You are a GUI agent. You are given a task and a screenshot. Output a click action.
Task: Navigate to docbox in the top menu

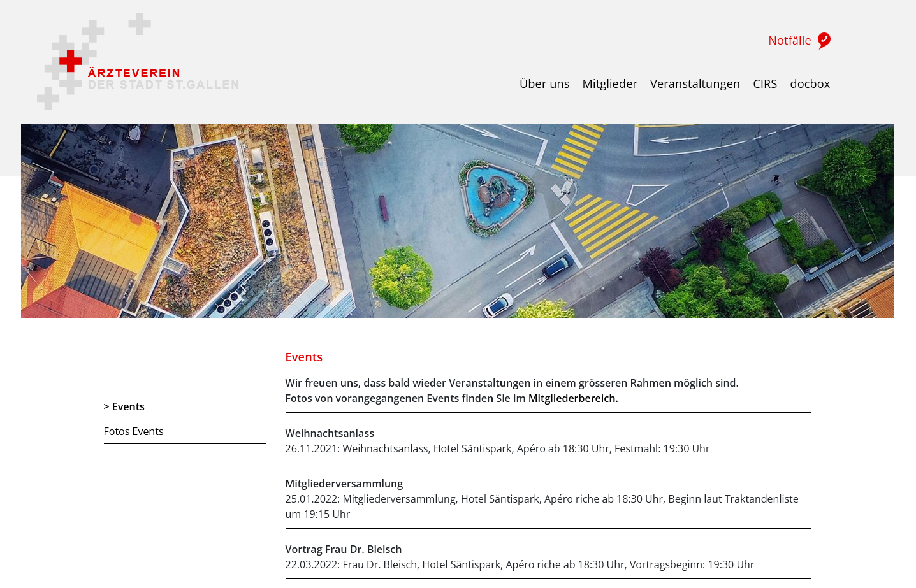tap(810, 84)
